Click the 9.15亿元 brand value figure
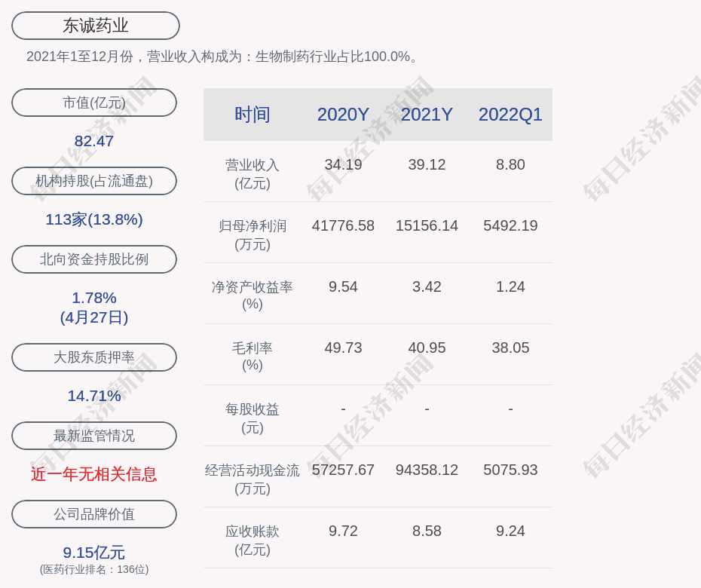The height and width of the screenshot is (588, 701). 94,553
